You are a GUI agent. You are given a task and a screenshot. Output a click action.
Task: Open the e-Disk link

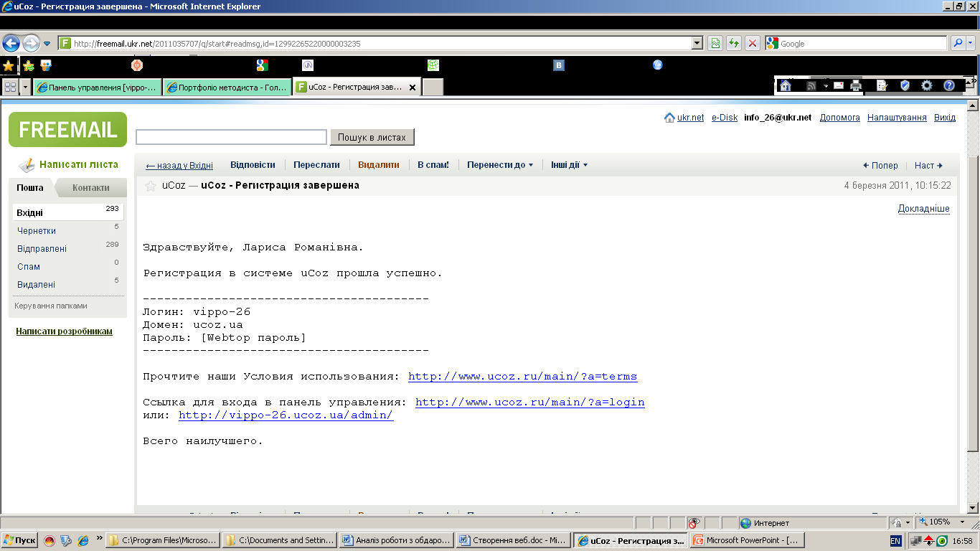[724, 118]
